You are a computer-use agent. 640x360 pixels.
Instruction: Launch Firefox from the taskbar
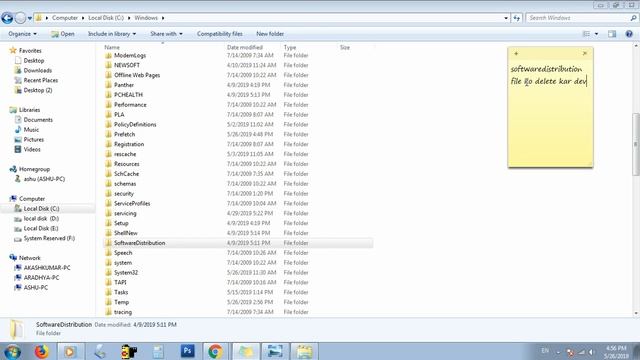coord(41,351)
